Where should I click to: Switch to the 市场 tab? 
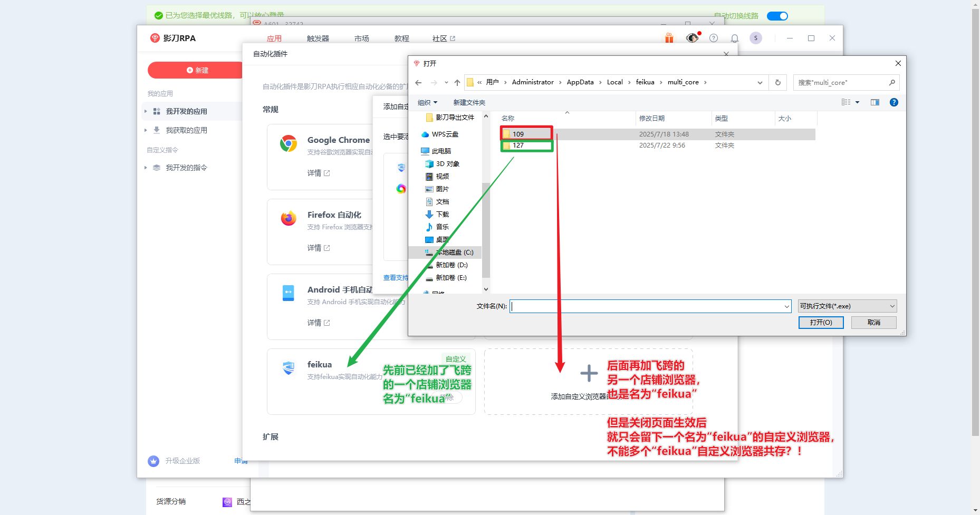[x=362, y=38]
